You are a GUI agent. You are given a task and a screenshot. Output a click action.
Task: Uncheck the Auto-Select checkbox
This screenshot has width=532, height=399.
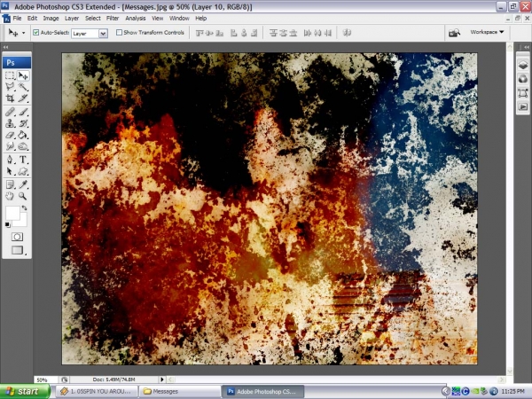click(x=36, y=33)
